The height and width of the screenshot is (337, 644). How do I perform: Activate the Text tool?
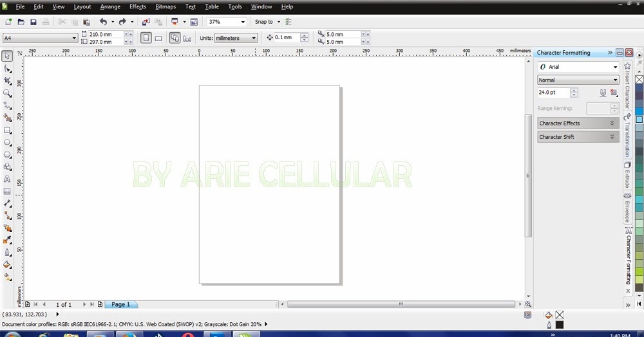(x=7, y=179)
